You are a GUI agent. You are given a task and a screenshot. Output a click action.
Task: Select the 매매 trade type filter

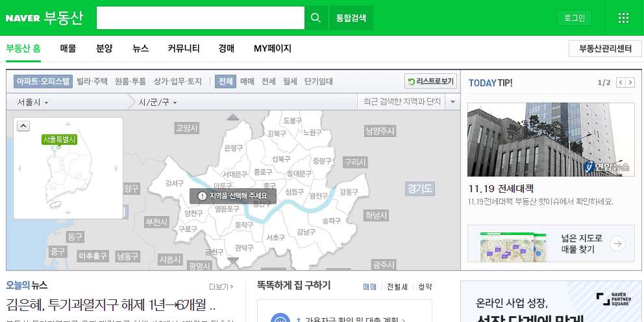pos(247,81)
